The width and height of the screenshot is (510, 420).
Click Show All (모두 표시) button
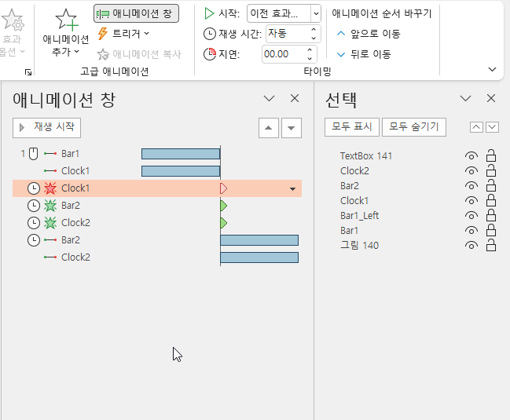tap(351, 126)
